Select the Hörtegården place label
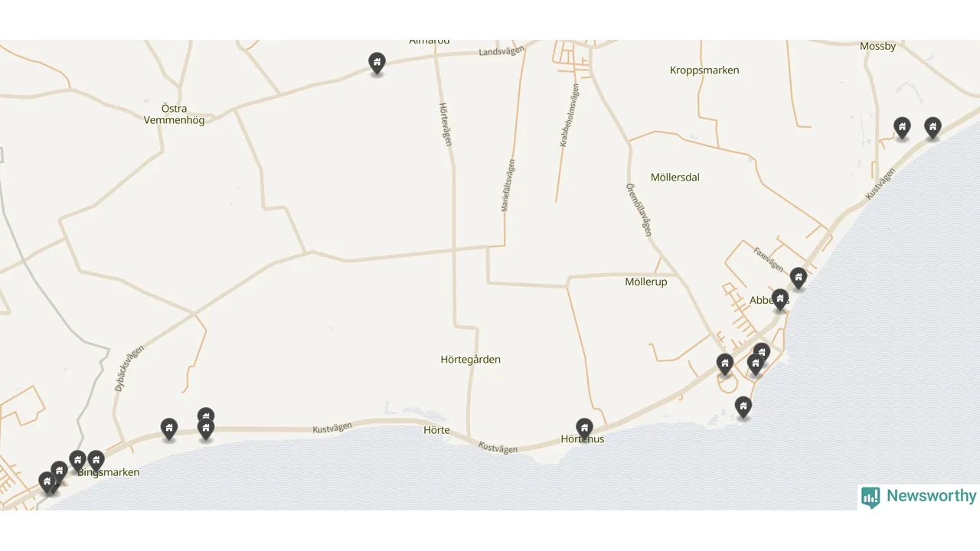This screenshot has height=551, width=980. point(471,359)
